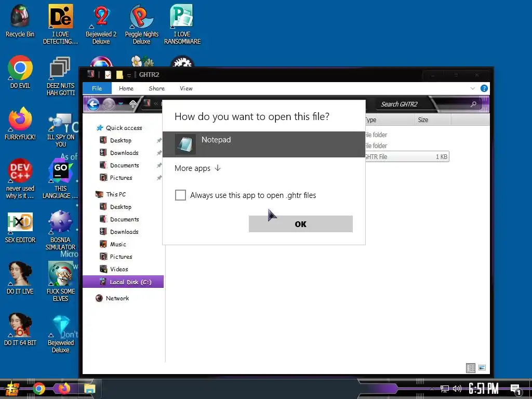Open the Share ribbon tab
The image size is (532, 399).
tap(157, 88)
